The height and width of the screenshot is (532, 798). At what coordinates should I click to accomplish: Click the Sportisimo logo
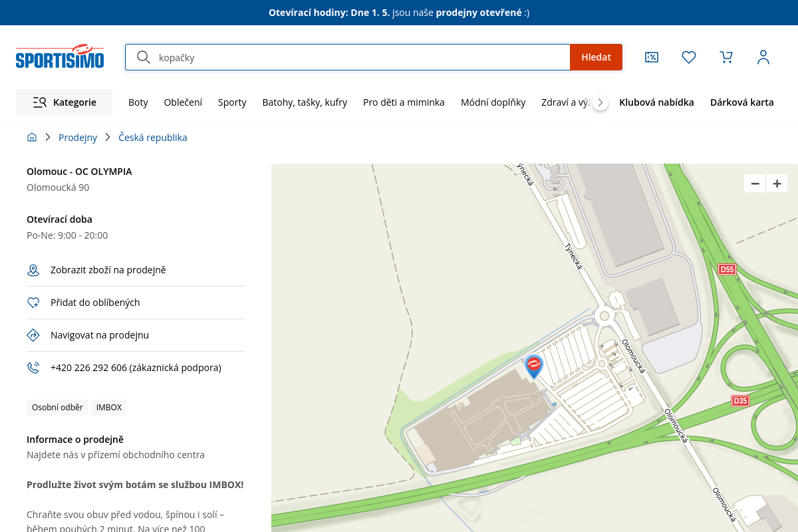[x=60, y=57]
